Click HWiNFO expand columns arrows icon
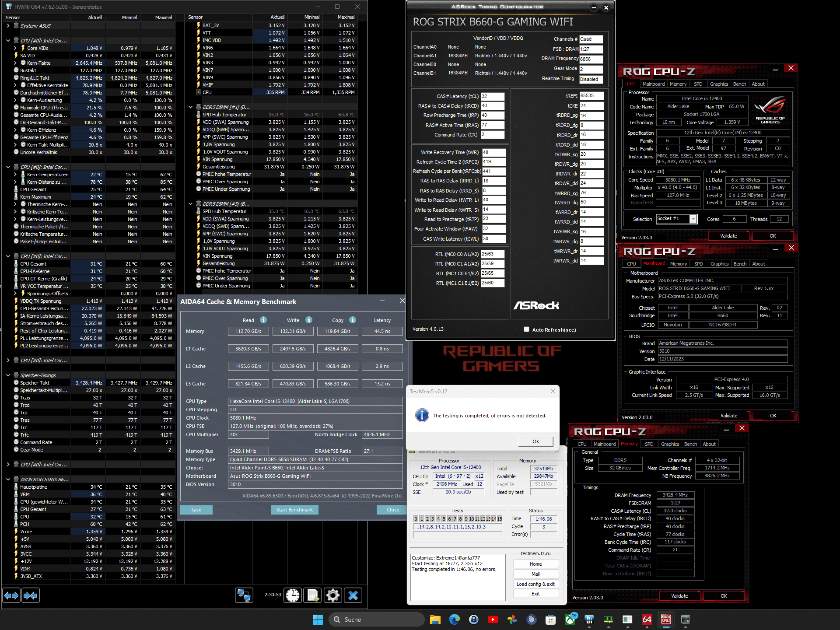 click(11, 595)
